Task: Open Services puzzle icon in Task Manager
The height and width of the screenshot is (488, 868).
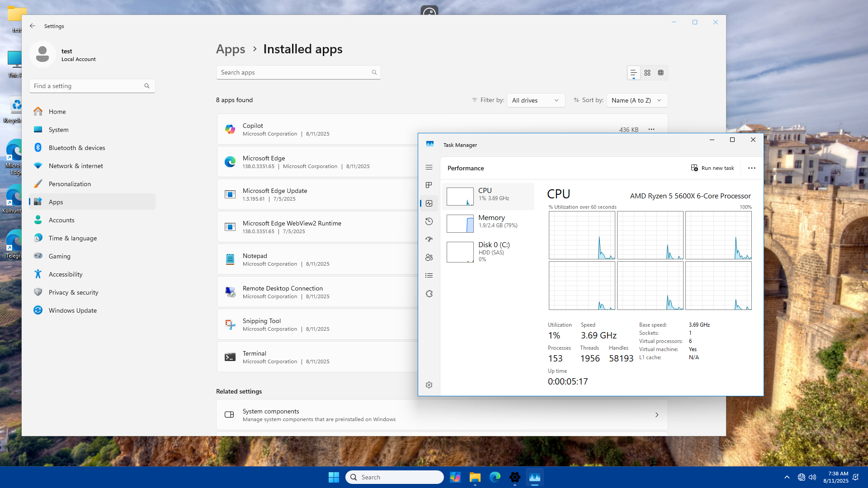Action: click(429, 294)
